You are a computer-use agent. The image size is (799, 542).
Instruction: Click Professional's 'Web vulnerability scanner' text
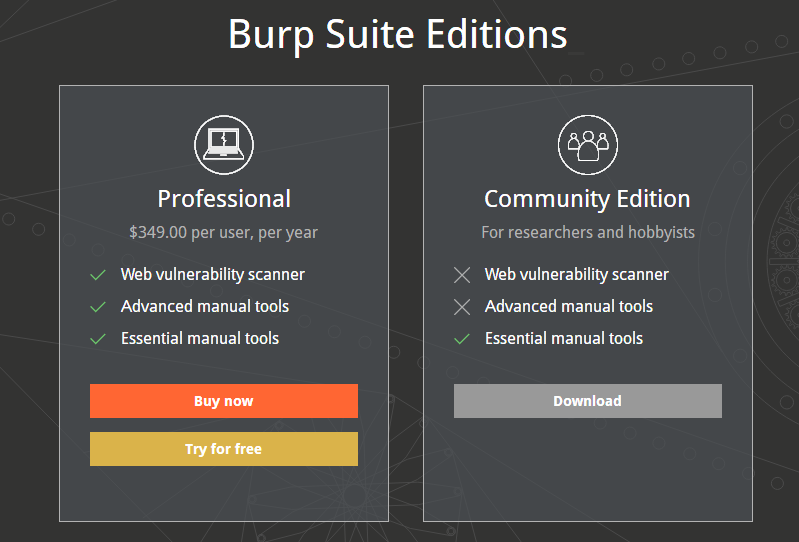[212, 275]
